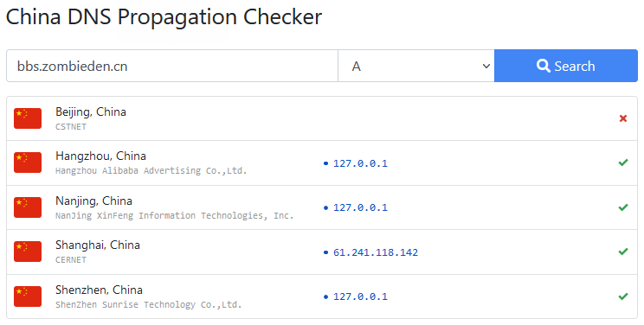This screenshot has height=325, width=644.
Task: Click the green checkmark for Hangzhou row
Action: click(x=623, y=162)
